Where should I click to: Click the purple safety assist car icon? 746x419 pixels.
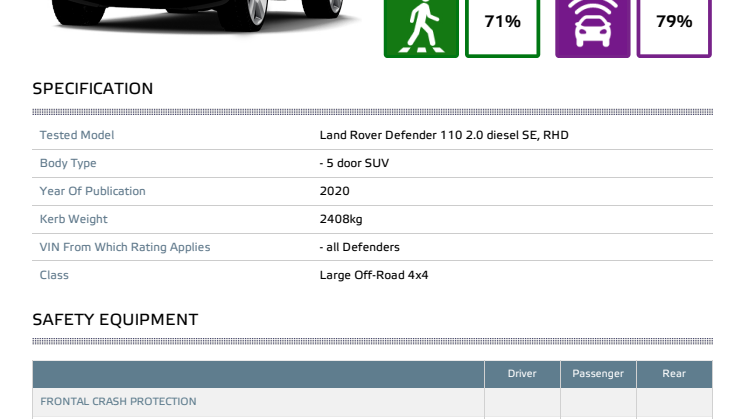tap(592, 29)
